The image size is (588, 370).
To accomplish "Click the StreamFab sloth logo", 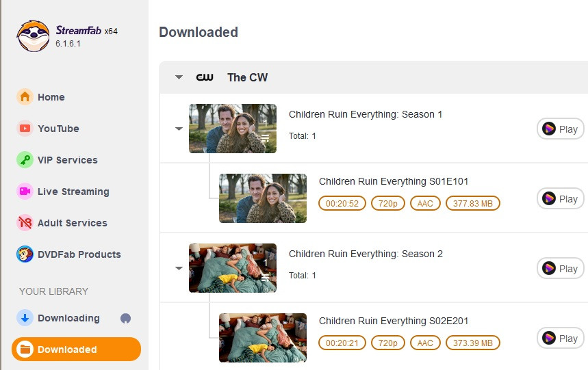I will (x=33, y=36).
